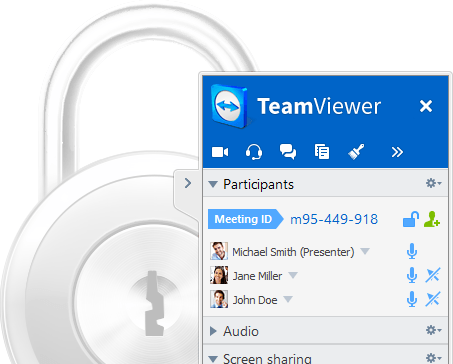Open Michael Smith (Presenter) dropdown menu
This screenshot has height=364, width=453.
tap(365, 251)
